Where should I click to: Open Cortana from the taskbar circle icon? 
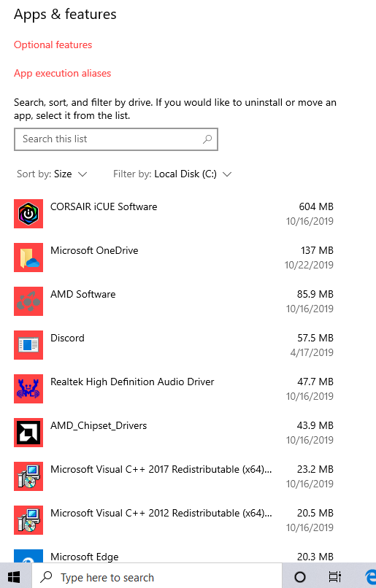tap(300, 577)
